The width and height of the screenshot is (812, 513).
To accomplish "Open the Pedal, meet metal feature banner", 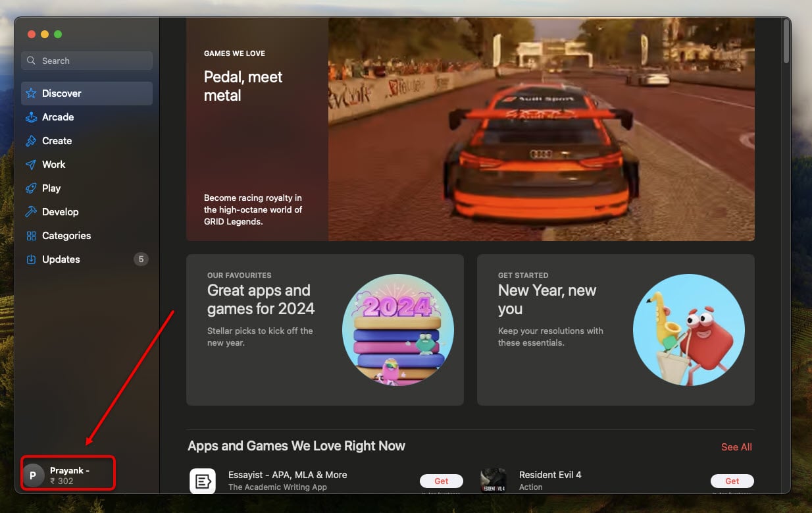I will pos(470,129).
